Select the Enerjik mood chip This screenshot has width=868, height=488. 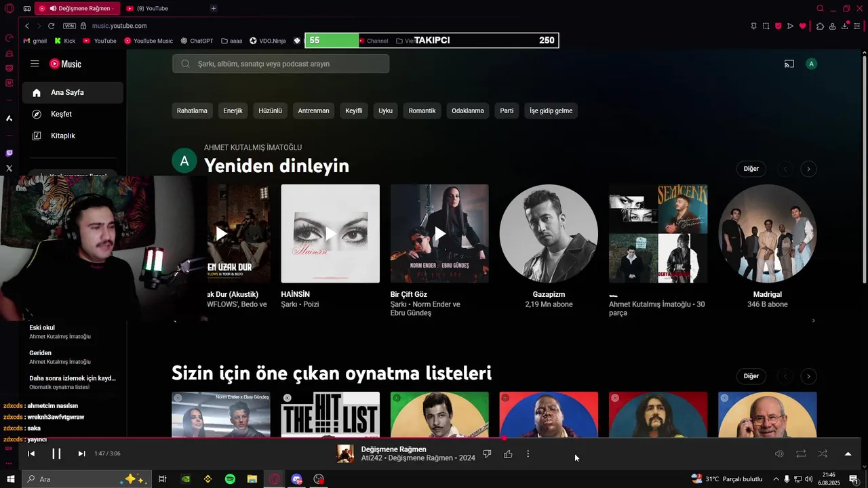coord(233,110)
